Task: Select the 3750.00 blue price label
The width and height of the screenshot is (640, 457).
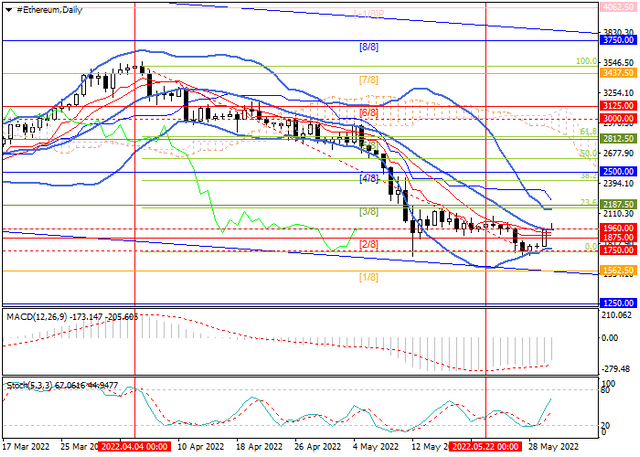Action: 618,40
